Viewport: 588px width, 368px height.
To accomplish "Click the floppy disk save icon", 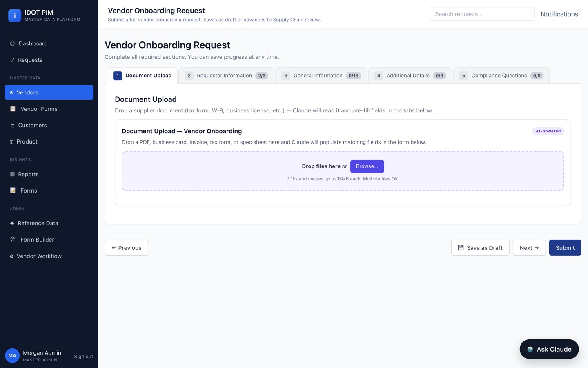I will (461, 248).
